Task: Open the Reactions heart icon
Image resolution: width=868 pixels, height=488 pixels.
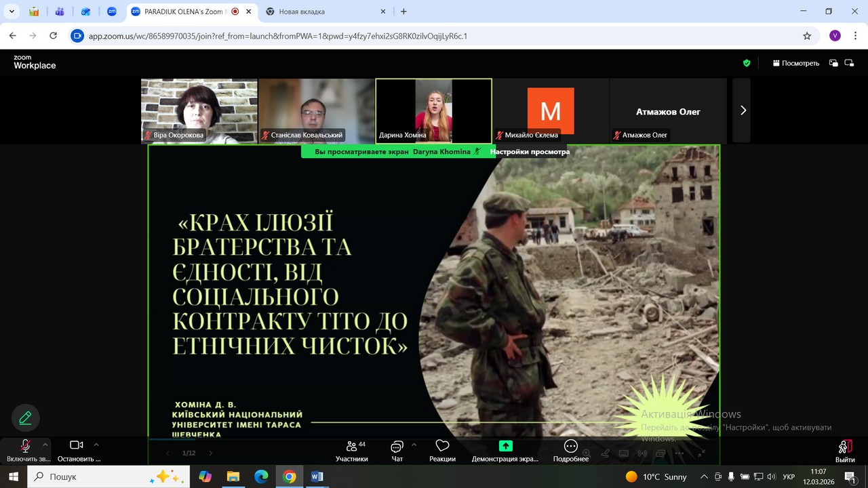Action: pyautogui.click(x=442, y=446)
